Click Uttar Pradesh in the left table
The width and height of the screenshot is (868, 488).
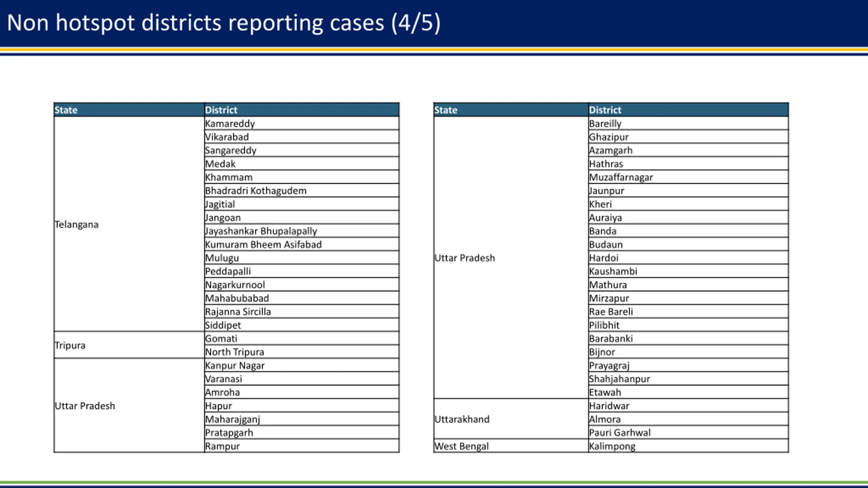[x=129, y=406]
